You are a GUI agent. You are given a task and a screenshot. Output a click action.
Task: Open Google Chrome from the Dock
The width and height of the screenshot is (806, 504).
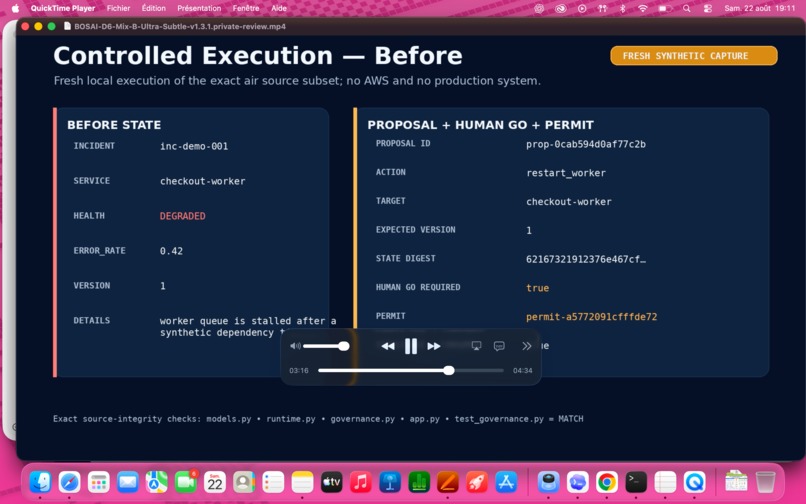[x=607, y=482]
